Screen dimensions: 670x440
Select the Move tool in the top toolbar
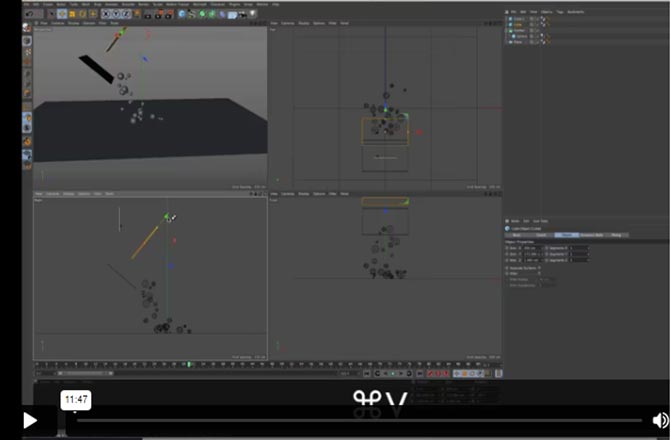pyautogui.click(x=62, y=14)
